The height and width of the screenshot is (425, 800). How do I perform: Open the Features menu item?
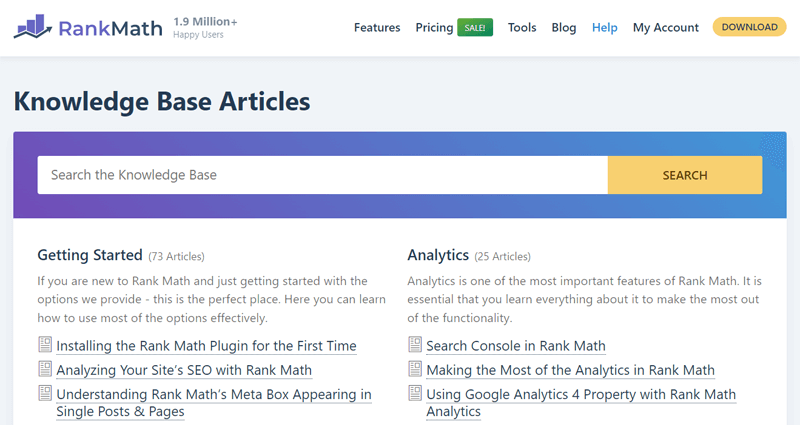click(x=377, y=28)
